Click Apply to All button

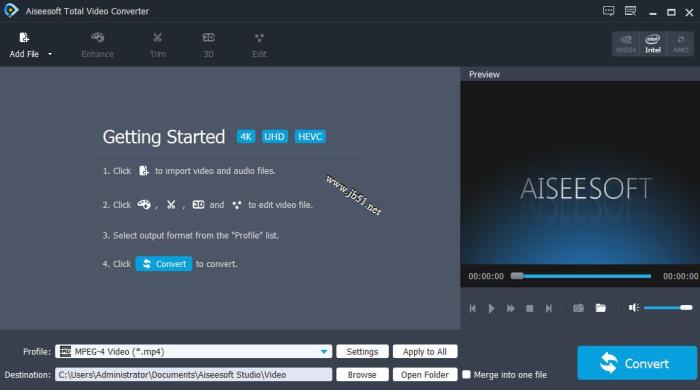coord(425,352)
